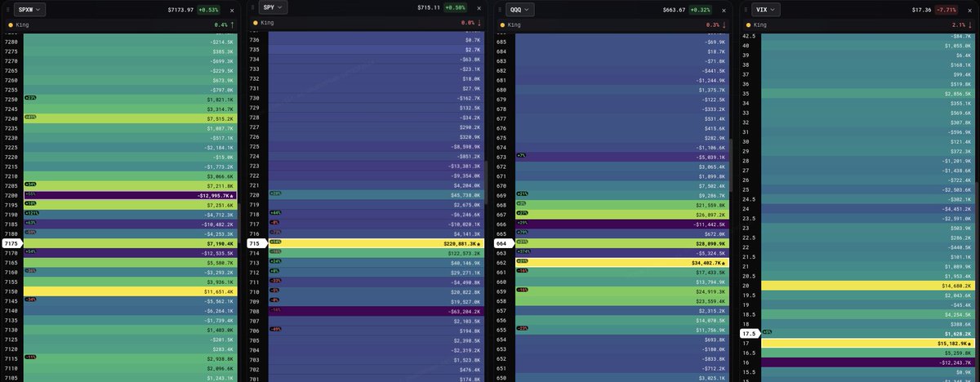Click the $2,856.5K value at VIX 35
980x382 pixels.
tap(956, 94)
